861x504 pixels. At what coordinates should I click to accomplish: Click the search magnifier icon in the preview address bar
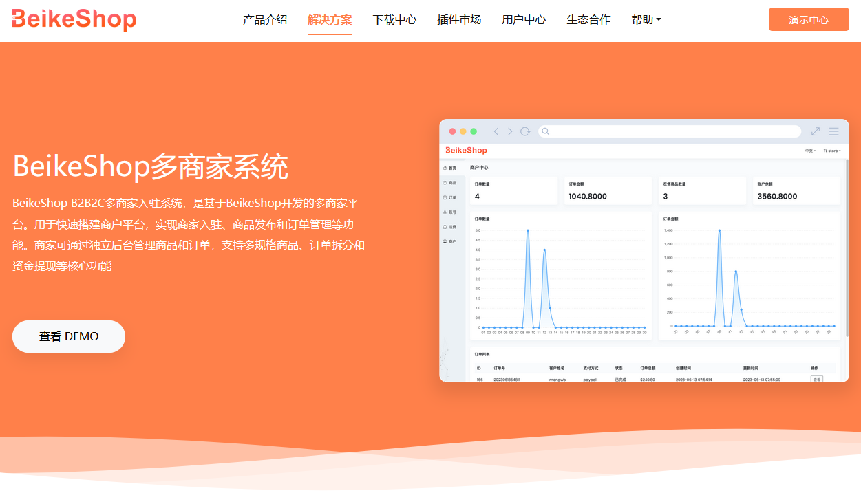(546, 131)
